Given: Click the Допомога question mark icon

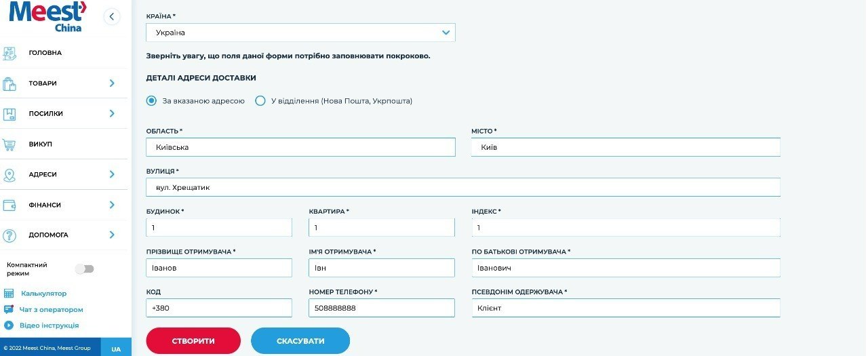Looking at the screenshot, I should click(x=9, y=235).
